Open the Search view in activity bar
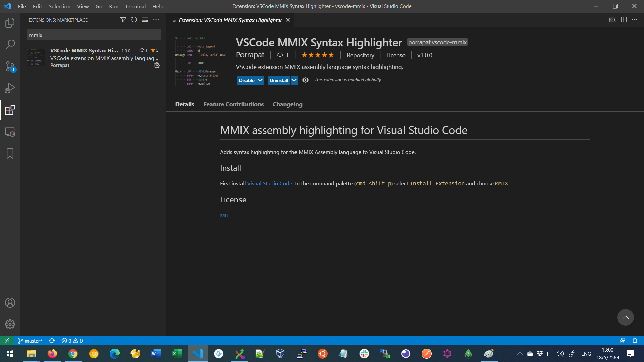 click(10, 45)
